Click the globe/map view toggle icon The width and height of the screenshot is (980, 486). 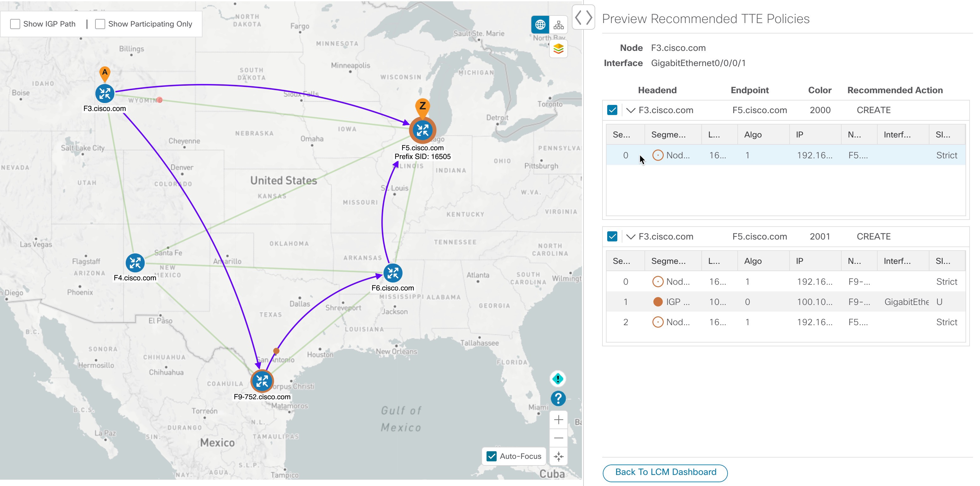539,24
